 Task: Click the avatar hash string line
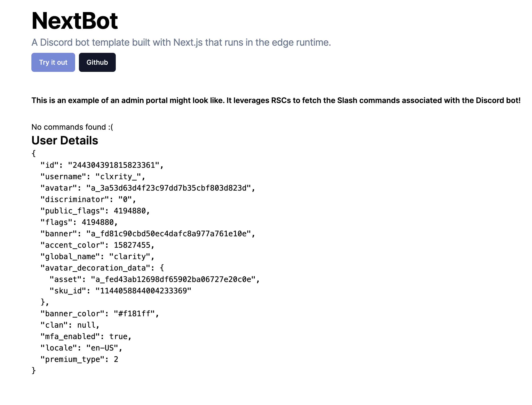click(x=147, y=188)
